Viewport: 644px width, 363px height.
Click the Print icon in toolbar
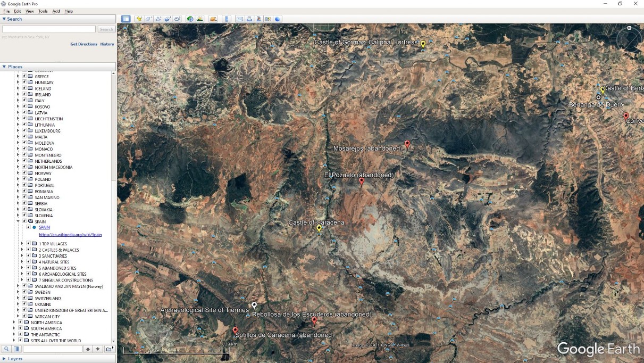[x=249, y=19]
